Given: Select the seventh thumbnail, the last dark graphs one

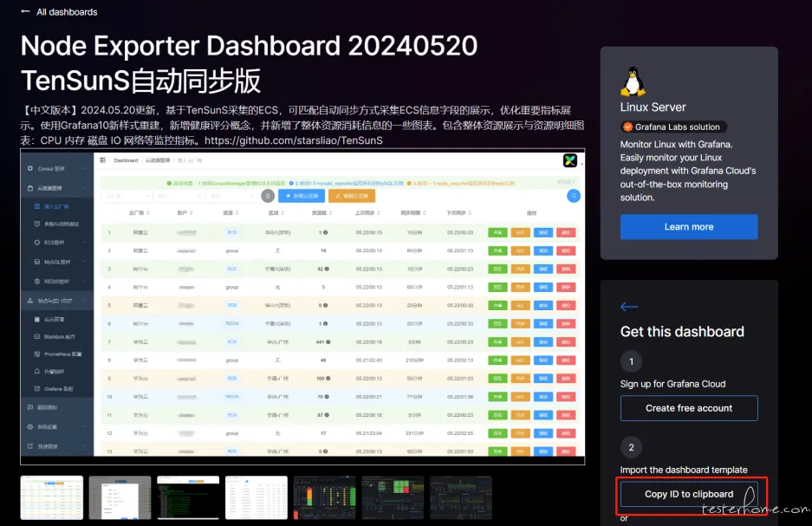Looking at the screenshot, I should coord(461,497).
